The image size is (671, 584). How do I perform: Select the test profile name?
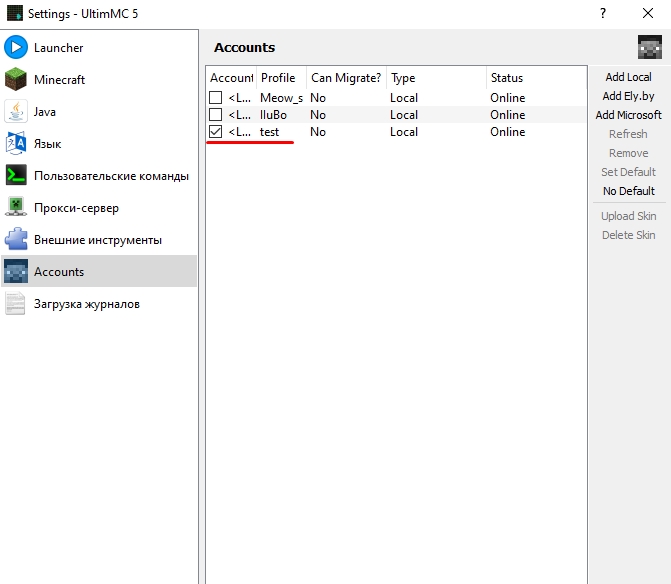[269, 132]
